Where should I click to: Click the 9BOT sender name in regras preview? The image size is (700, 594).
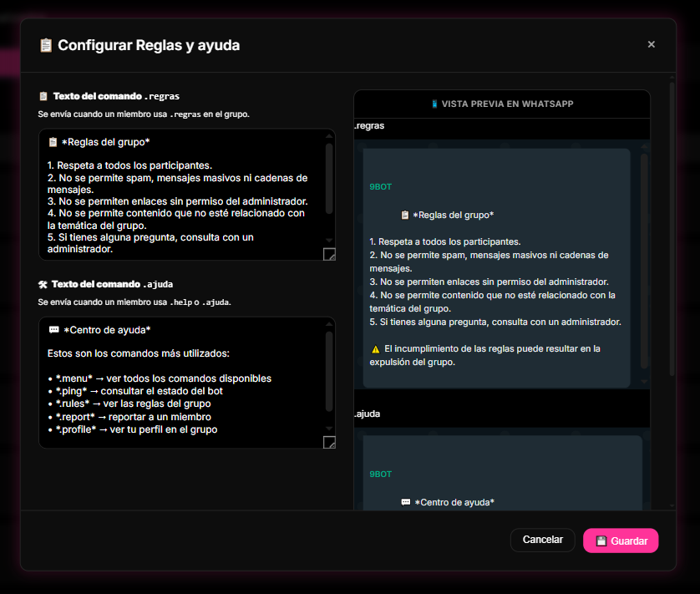point(380,187)
